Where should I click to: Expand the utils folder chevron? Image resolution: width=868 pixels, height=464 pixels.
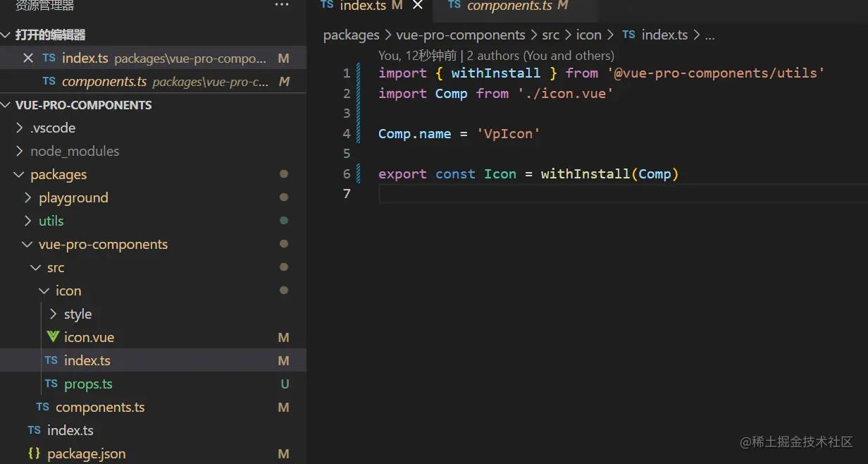click(x=28, y=221)
